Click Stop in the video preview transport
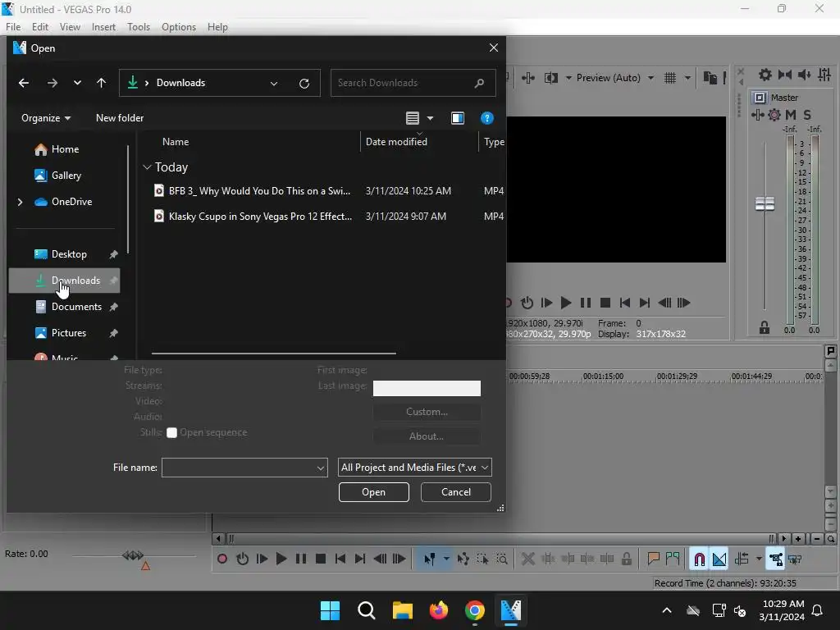 (605, 304)
